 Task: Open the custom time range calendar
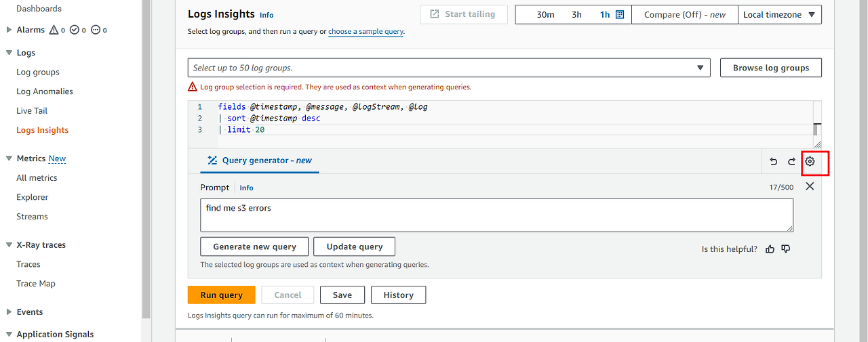(620, 14)
